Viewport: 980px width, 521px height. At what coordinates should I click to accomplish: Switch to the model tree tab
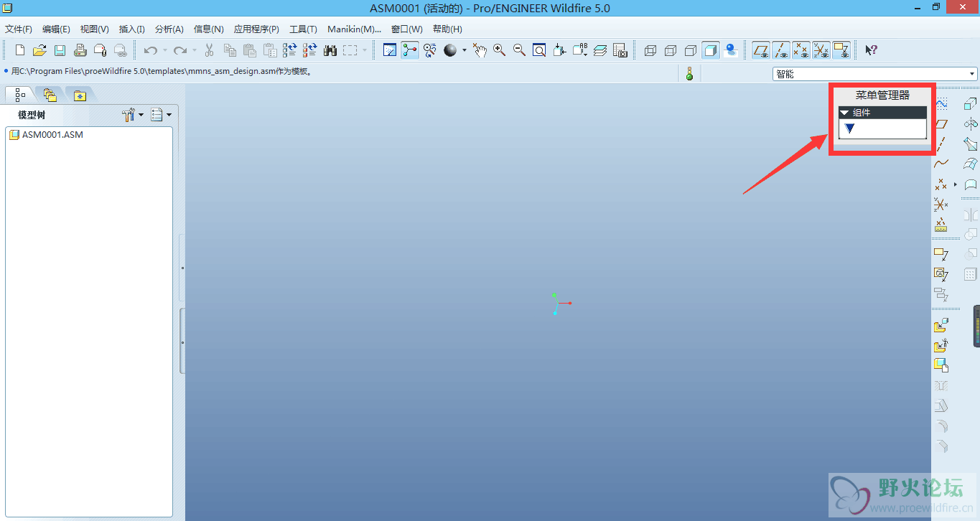click(20, 95)
